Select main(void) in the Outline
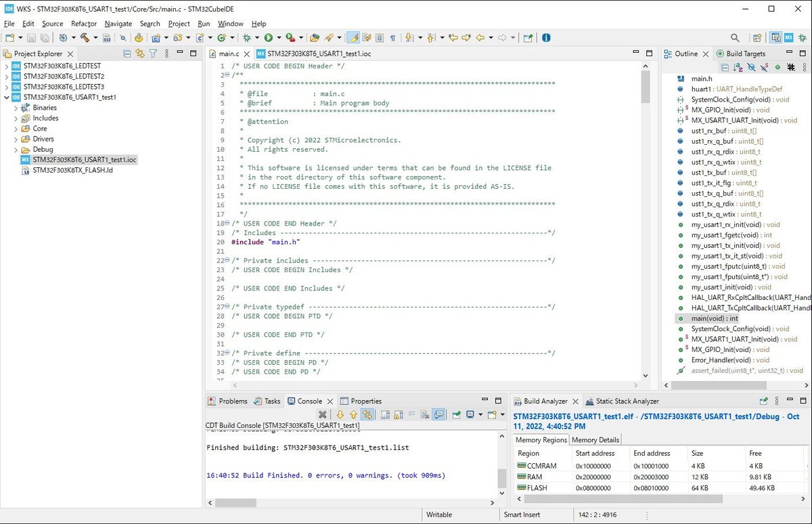 (x=714, y=318)
